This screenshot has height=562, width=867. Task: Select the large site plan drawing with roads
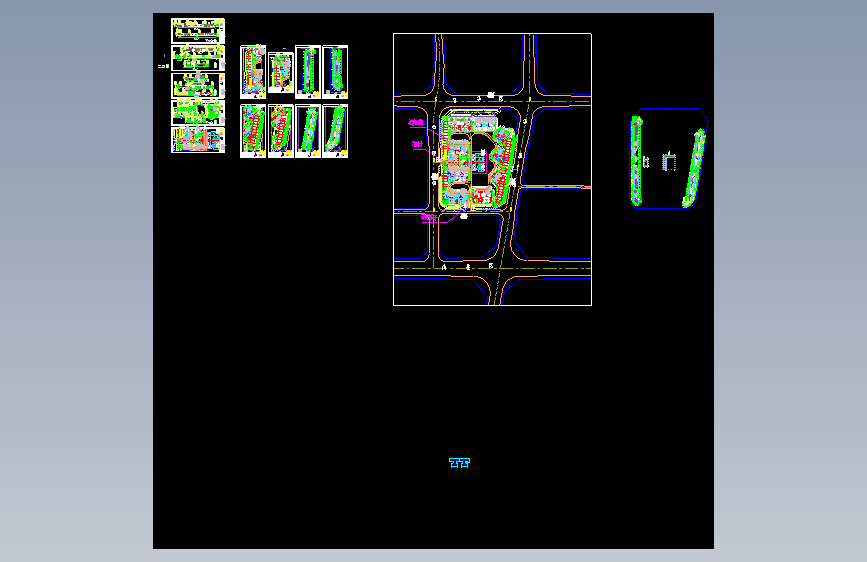[x=492, y=169]
